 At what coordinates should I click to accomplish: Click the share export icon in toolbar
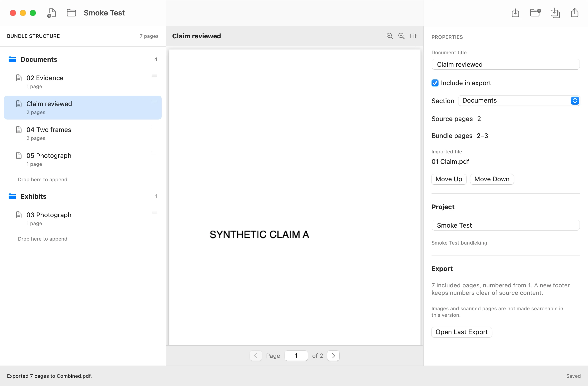[x=575, y=13]
